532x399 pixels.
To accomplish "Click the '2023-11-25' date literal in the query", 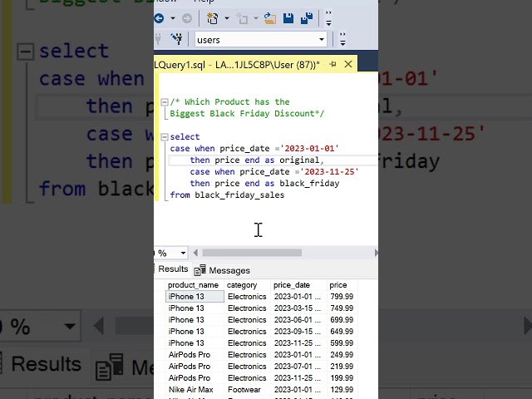I will point(329,172).
